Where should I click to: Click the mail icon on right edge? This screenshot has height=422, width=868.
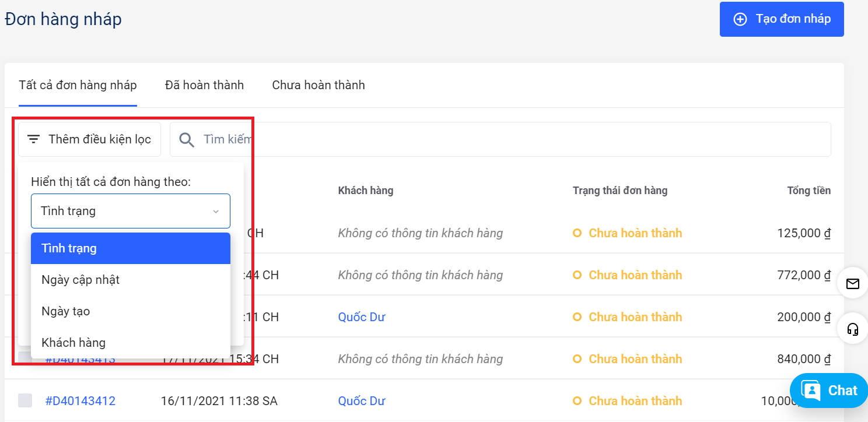pyautogui.click(x=853, y=284)
